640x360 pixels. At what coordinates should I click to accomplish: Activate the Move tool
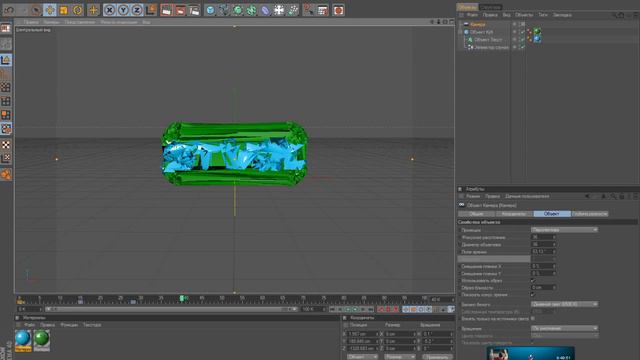[x=50, y=10]
